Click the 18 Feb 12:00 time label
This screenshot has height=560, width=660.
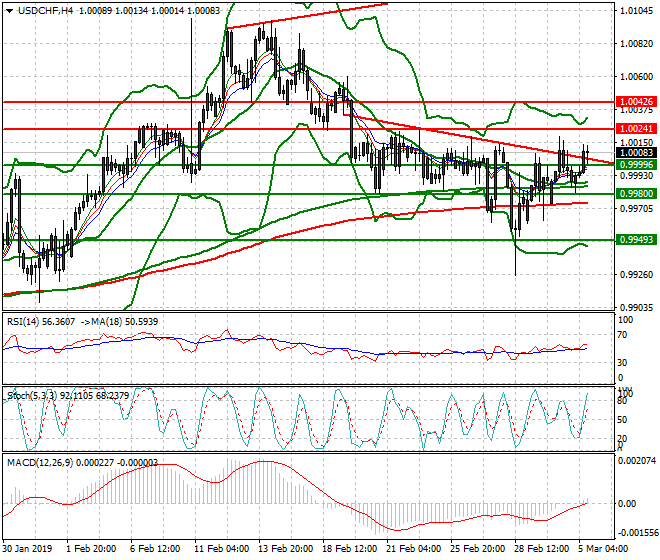click(x=349, y=549)
